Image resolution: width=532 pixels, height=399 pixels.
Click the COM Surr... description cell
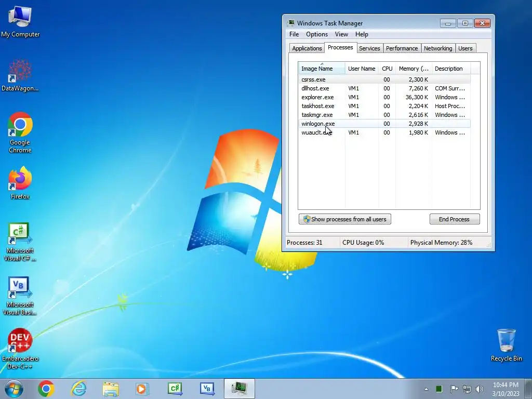tap(450, 88)
